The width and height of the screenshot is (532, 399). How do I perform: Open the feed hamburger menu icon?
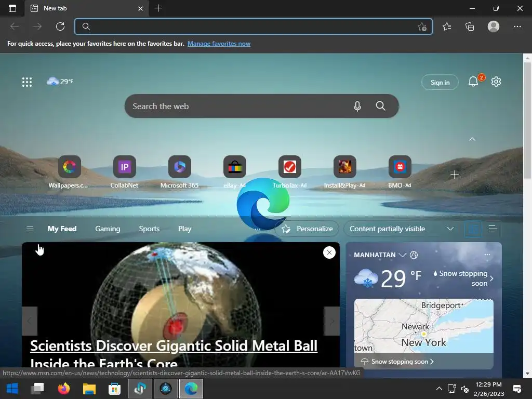click(x=30, y=229)
